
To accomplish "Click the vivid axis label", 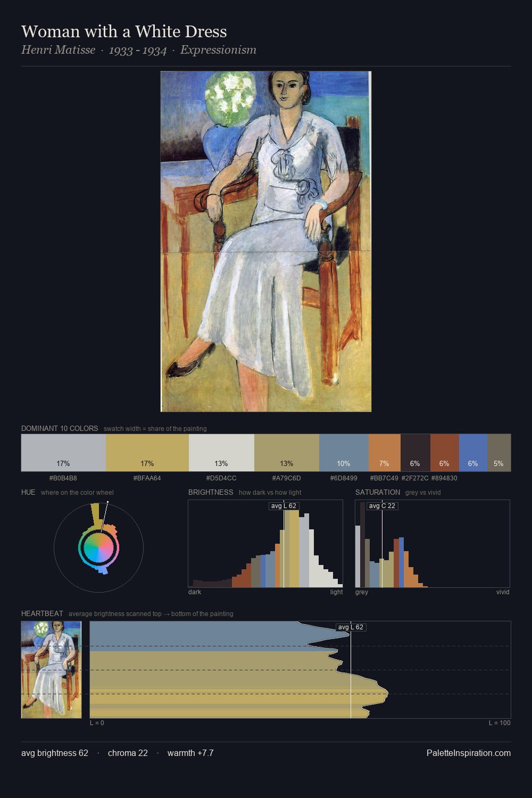I will 503,592.
